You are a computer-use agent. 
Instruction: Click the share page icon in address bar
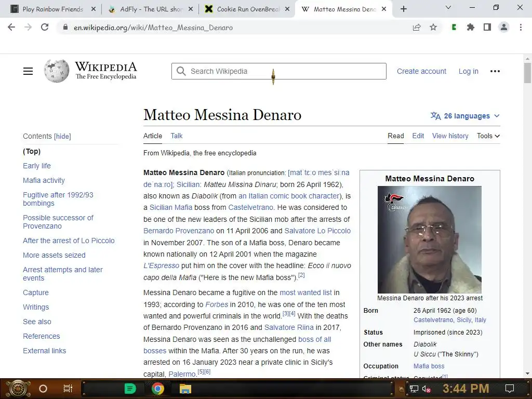coord(417,28)
